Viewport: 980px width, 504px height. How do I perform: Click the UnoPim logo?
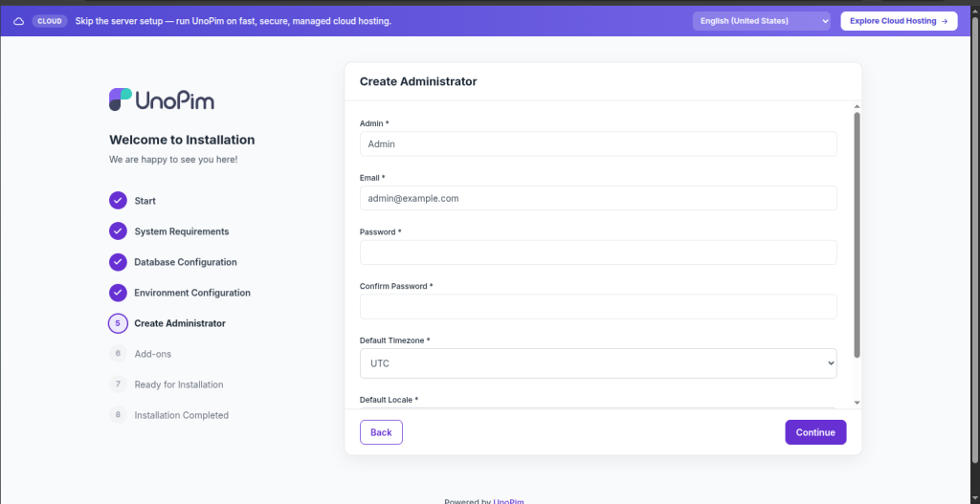(x=162, y=99)
